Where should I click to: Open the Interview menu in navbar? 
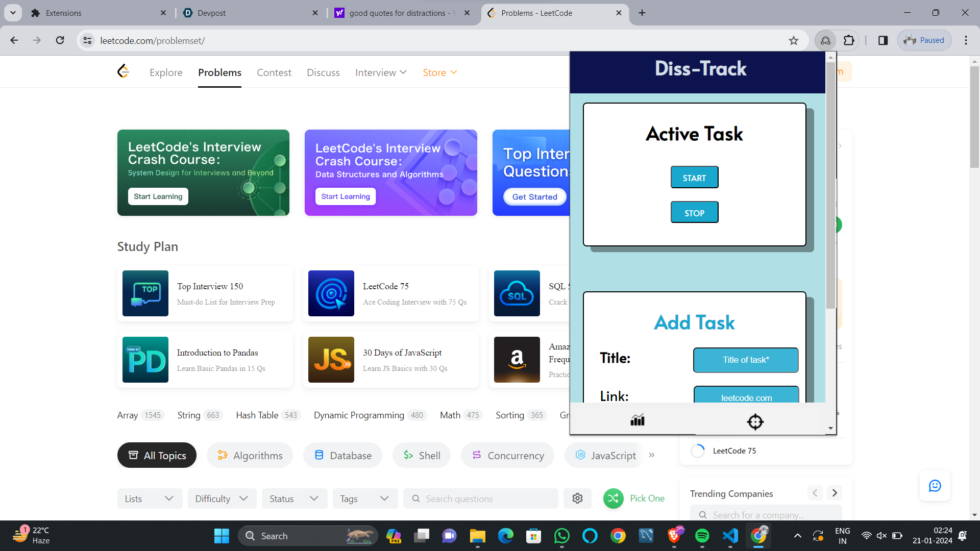(381, 72)
